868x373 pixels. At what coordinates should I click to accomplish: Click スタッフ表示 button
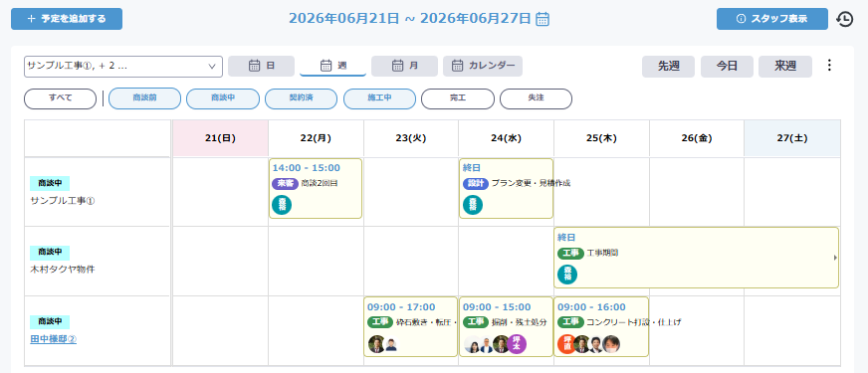click(772, 19)
